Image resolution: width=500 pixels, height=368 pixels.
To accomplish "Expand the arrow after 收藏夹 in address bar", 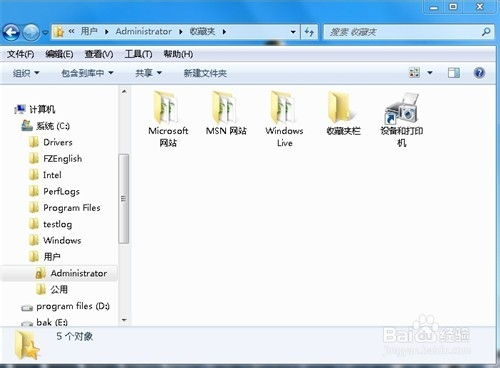I will tap(224, 32).
